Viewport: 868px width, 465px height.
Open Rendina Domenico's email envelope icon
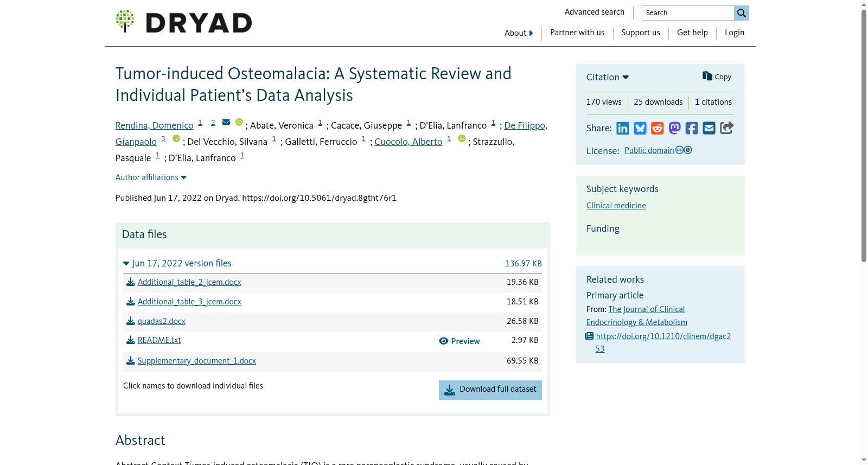[226, 122]
